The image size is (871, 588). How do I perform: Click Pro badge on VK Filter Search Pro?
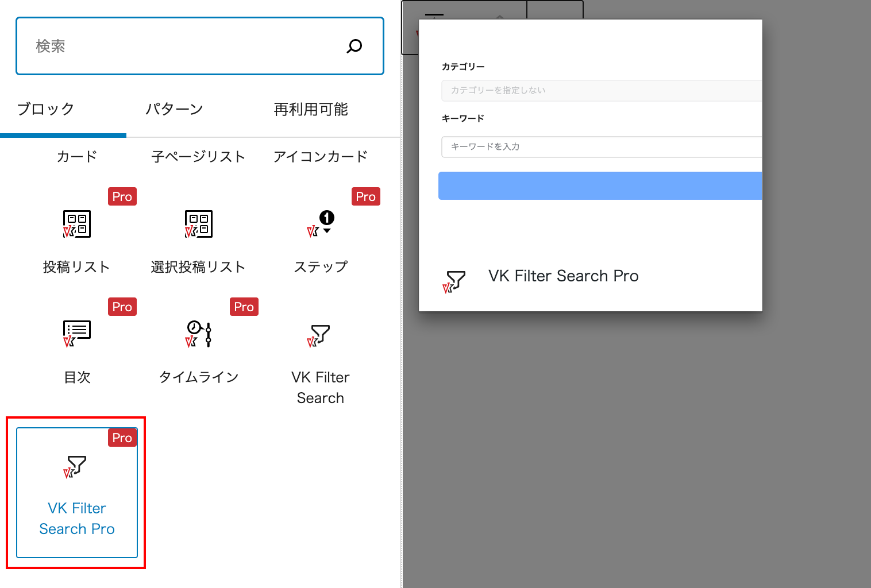pyautogui.click(x=122, y=438)
